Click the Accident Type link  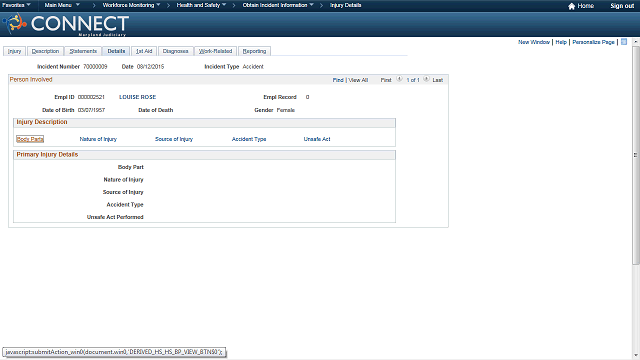pyautogui.click(x=249, y=139)
